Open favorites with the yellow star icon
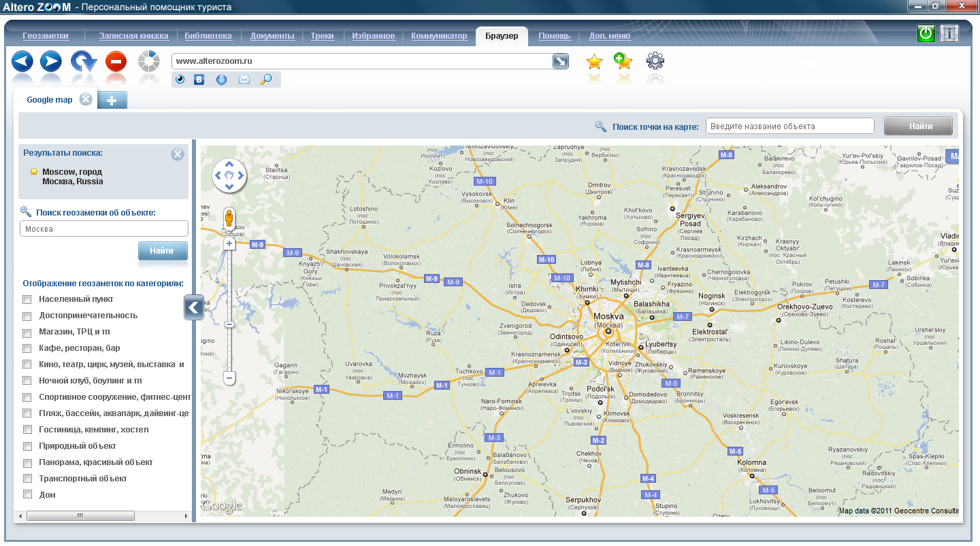Viewport: 980px width, 546px height. coord(594,62)
